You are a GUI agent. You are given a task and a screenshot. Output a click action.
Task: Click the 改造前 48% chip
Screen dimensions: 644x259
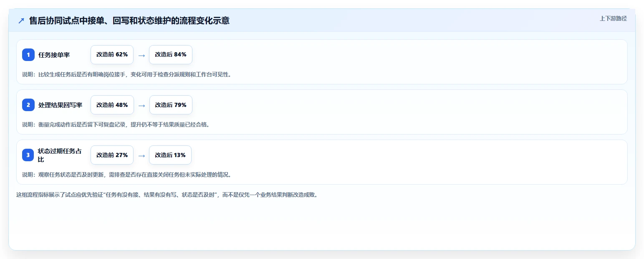tap(112, 105)
